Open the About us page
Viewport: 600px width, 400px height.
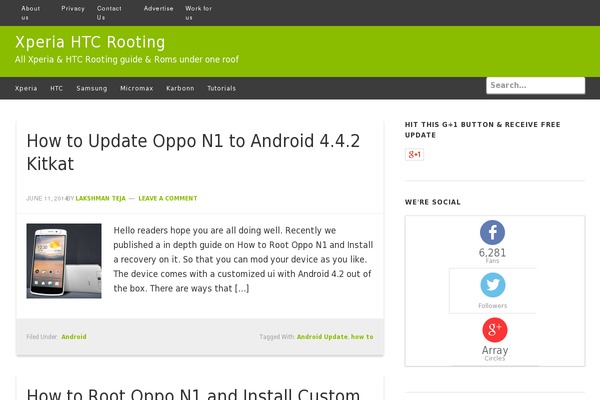(x=31, y=13)
